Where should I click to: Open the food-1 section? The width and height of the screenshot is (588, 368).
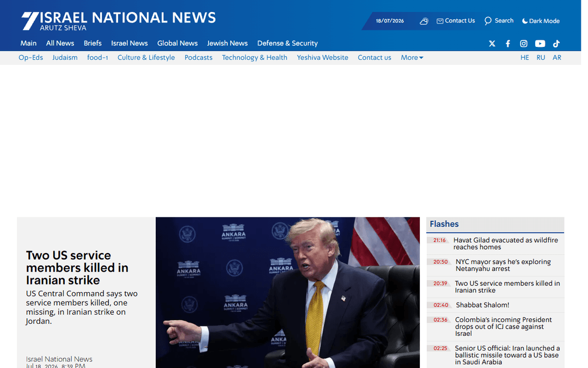(97, 57)
